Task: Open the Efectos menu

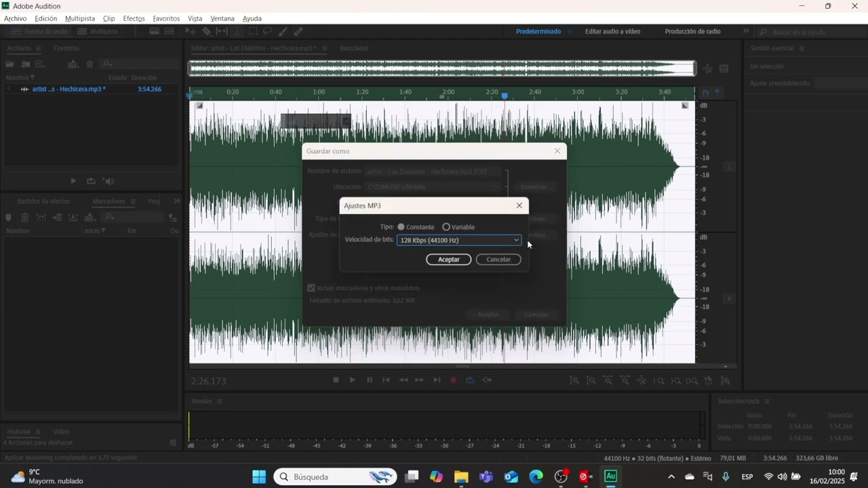Action: [x=134, y=18]
